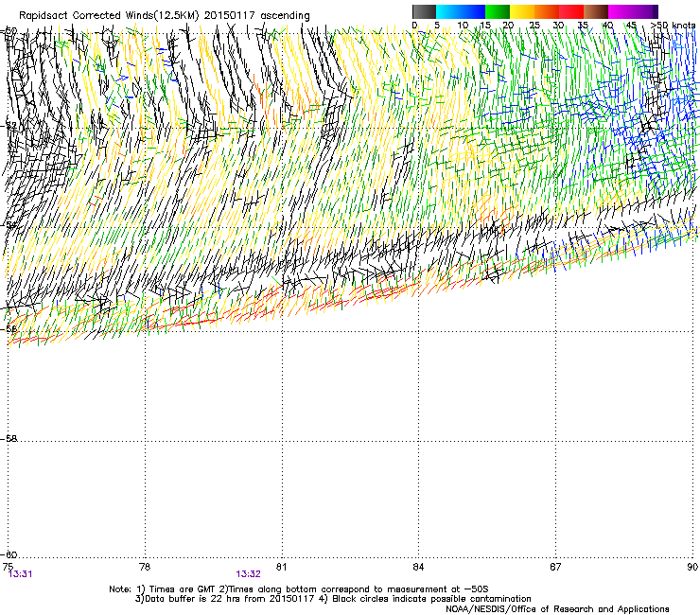Click the 'Times are GMT' note line
This screenshot has width=700, height=615.
click(x=299, y=589)
